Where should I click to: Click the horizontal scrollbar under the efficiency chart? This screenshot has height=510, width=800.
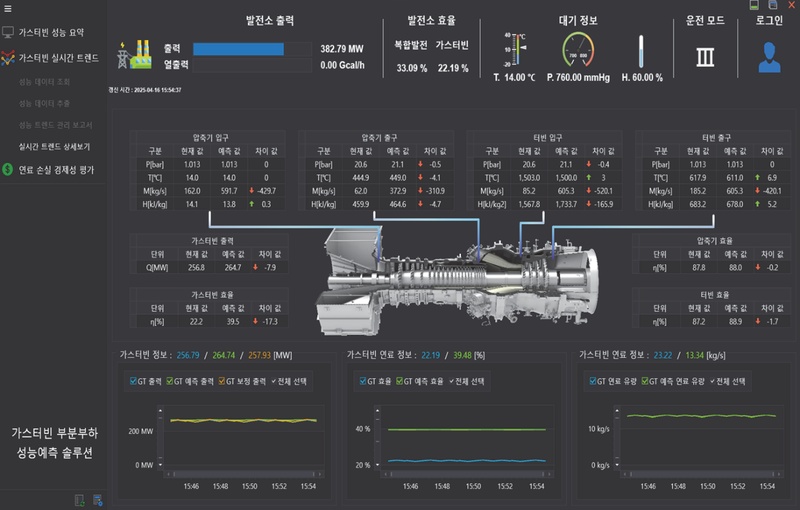coord(466,474)
